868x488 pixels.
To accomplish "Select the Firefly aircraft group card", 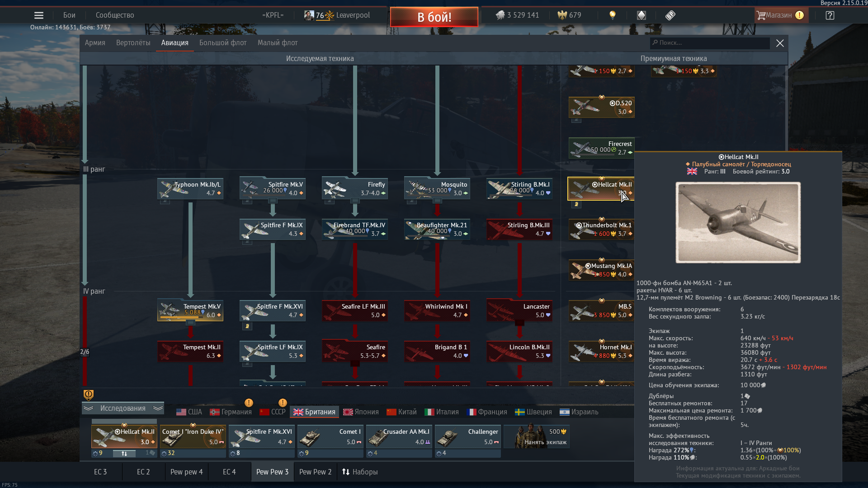I will click(355, 189).
